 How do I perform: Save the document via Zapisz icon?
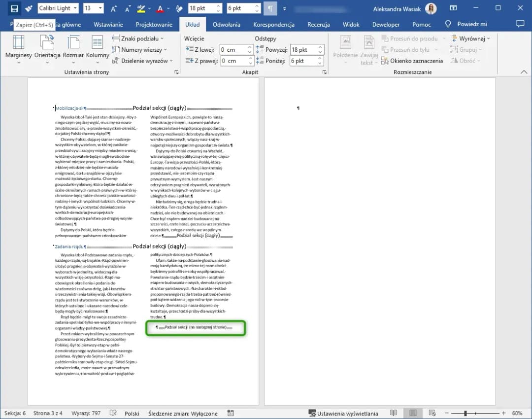[13, 8]
